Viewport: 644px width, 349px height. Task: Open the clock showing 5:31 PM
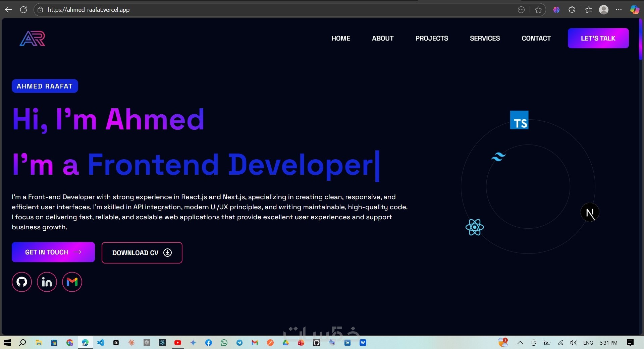click(609, 343)
